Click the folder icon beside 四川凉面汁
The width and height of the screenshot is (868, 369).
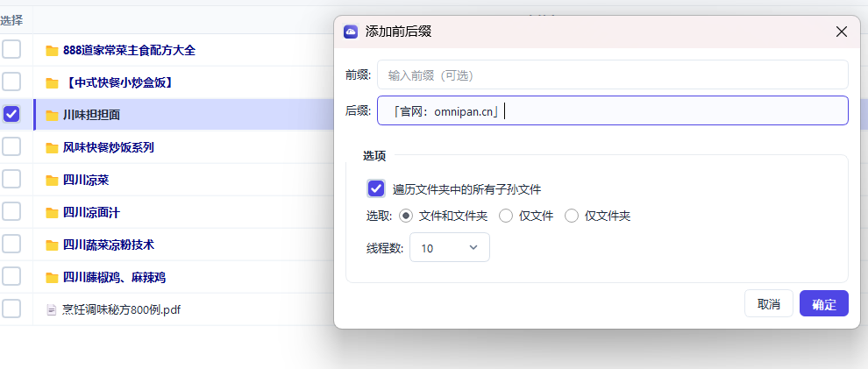pyautogui.click(x=52, y=213)
